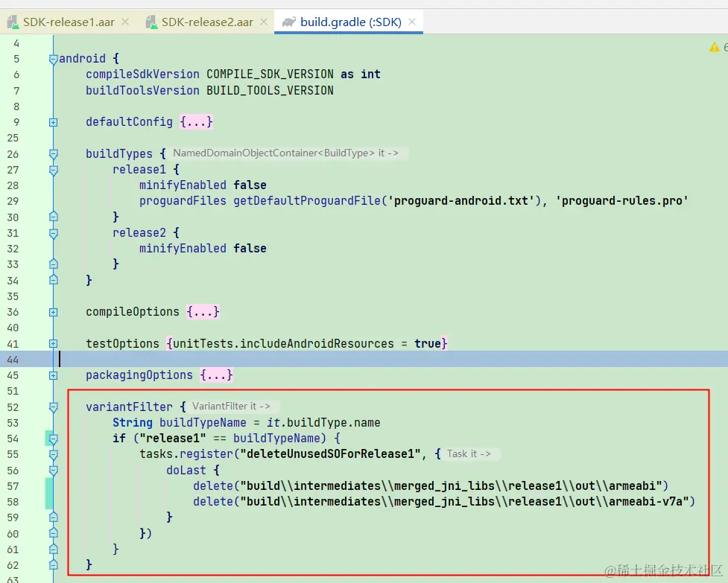The image size is (728, 583).
Task: Collapse the buildTypes block on line 26
Action: (54, 154)
